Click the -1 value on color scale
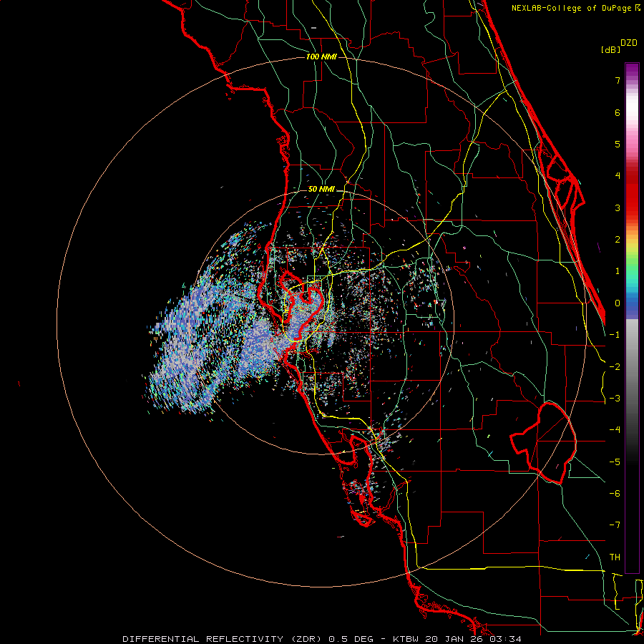The image size is (644, 644). click(615, 335)
